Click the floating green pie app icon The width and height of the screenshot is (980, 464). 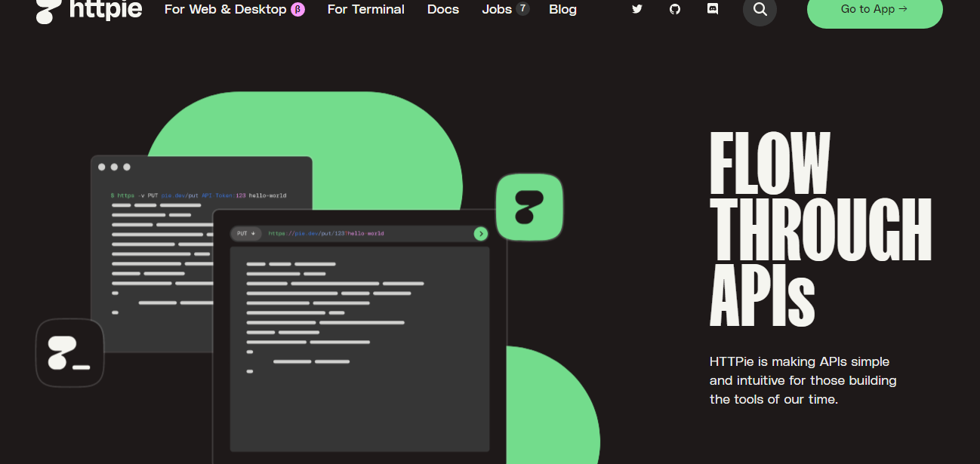coord(529,207)
